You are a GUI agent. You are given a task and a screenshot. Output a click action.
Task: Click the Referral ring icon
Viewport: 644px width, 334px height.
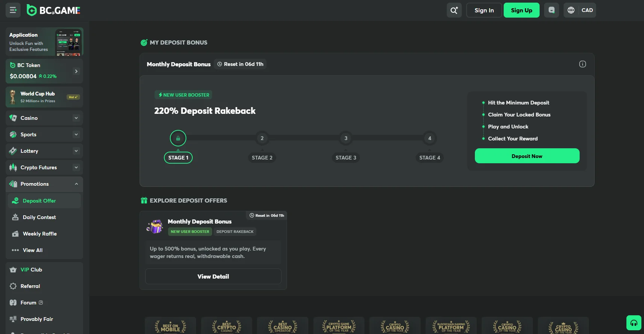tap(13, 286)
